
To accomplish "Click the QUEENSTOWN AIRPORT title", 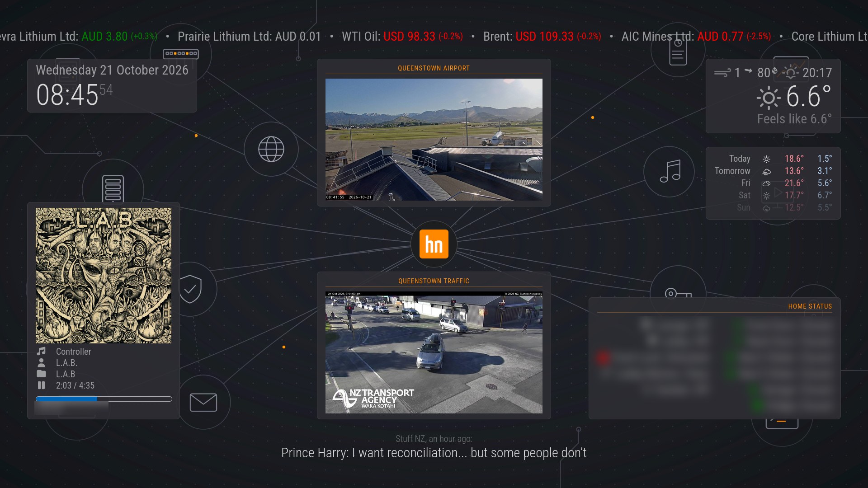I will click(434, 68).
